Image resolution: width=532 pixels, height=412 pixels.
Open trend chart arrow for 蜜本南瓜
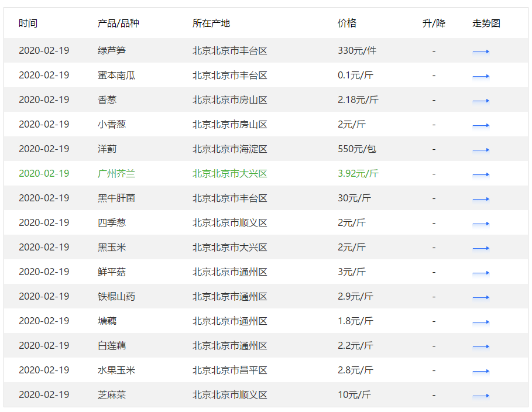pos(480,76)
